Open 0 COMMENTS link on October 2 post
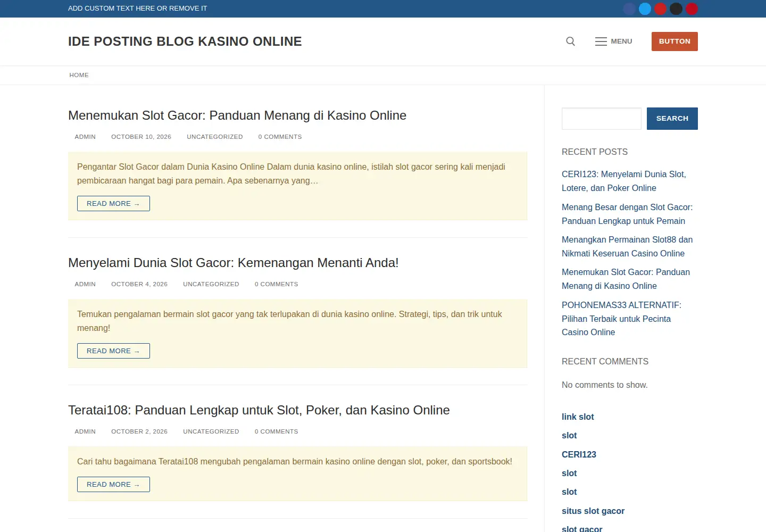766x532 pixels. pyautogui.click(x=276, y=431)
